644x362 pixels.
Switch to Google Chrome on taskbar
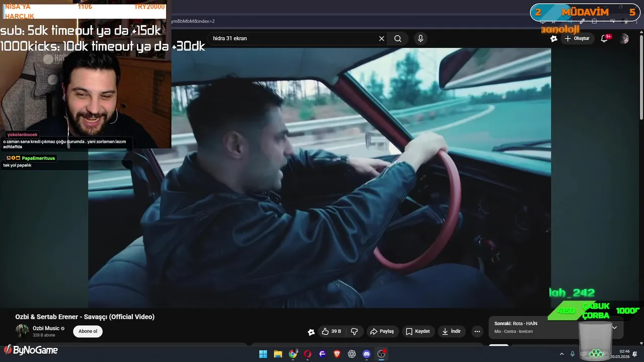(x=293, y=354)
